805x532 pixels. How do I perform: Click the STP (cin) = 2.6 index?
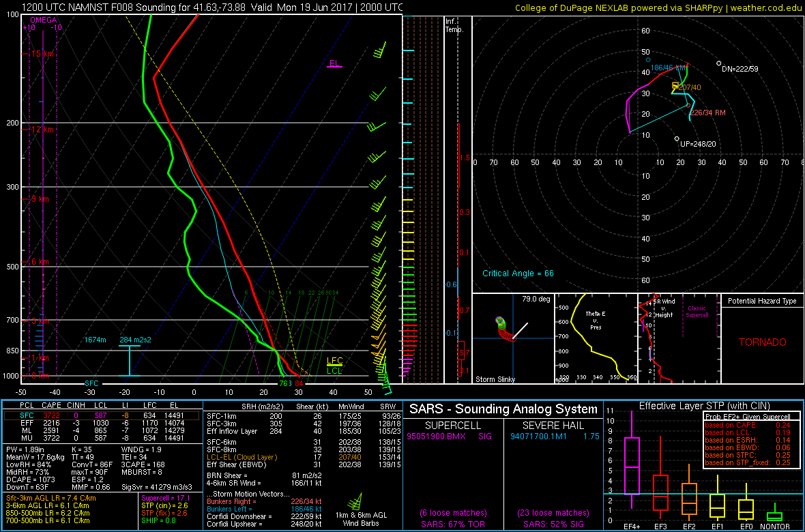pos(163,505)
